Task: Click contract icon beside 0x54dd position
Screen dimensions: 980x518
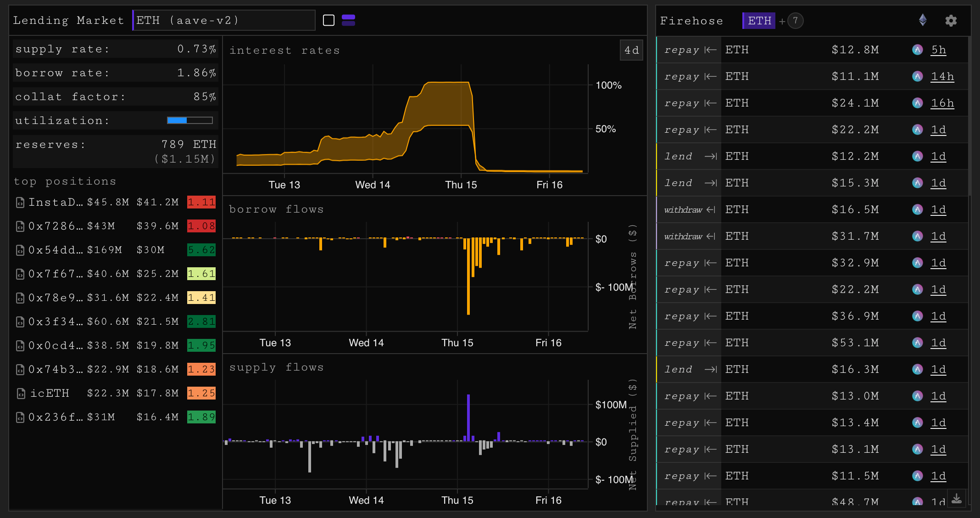Action: pyautogui.click(x=20, y=250)
